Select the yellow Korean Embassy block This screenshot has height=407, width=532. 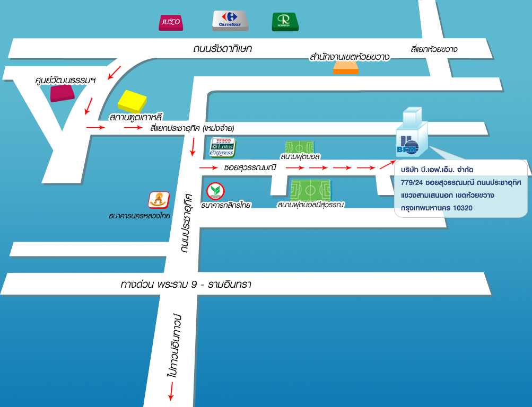click(132, 100)
